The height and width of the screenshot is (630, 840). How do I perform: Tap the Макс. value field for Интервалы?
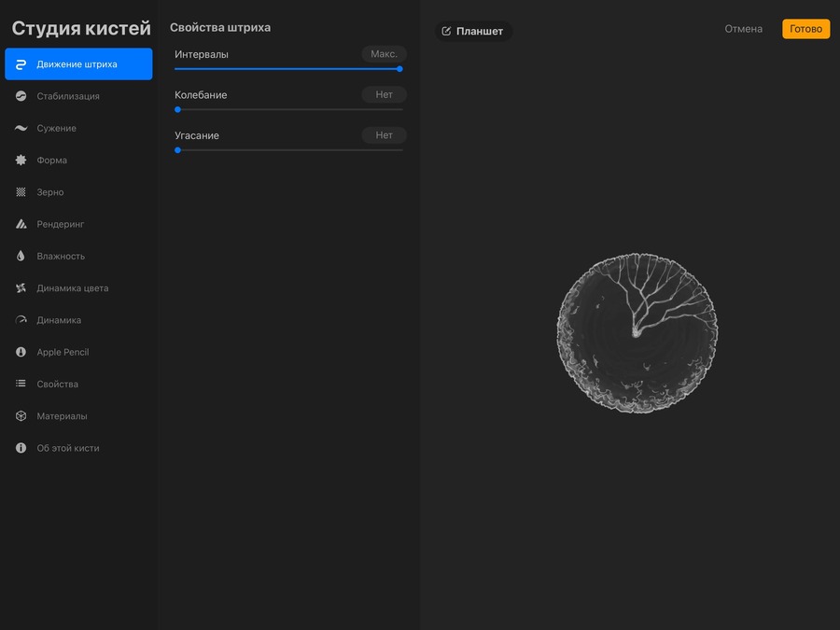pos(384,54)
